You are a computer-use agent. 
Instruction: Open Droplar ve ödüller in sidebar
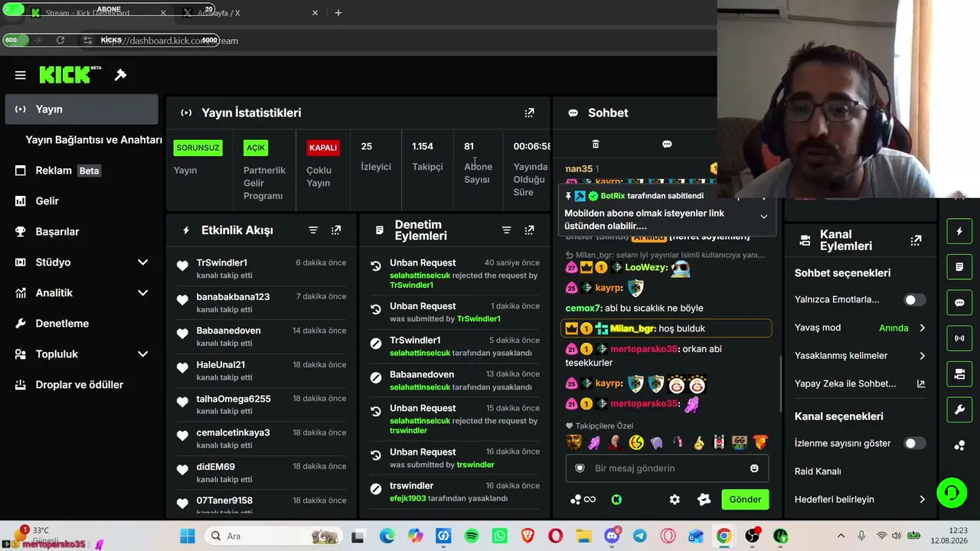[x=80, y=385]
